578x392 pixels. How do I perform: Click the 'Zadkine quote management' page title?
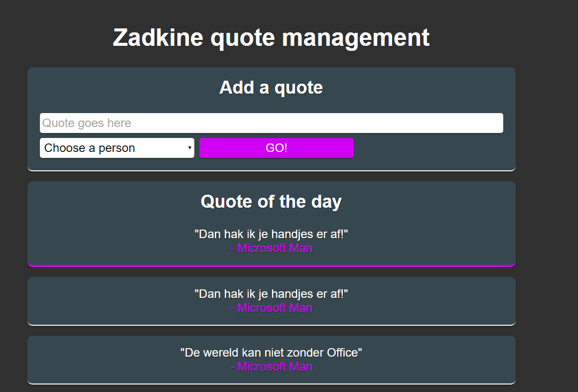(x=271, y=38)
